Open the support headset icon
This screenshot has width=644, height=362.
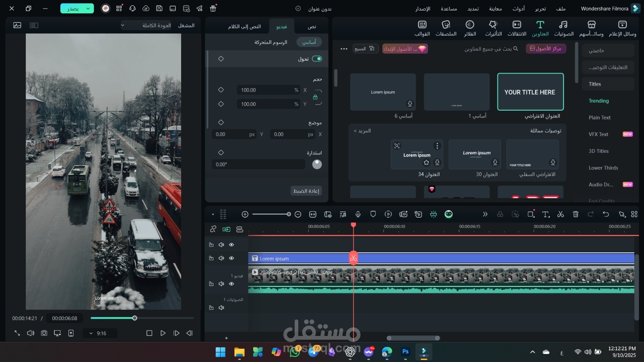click(x=132, y=8)
